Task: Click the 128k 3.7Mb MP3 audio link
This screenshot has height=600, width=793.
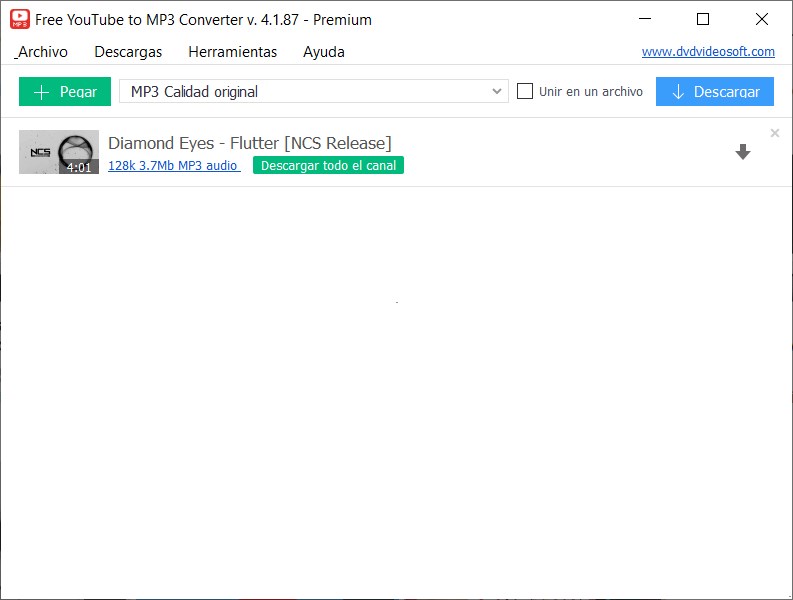Action: point(174,165)
